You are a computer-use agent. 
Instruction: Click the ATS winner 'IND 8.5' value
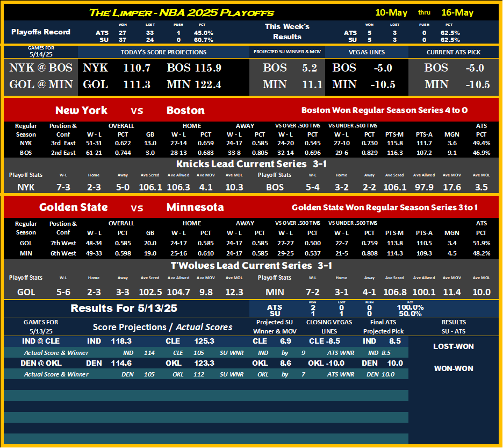coord(379,353)
